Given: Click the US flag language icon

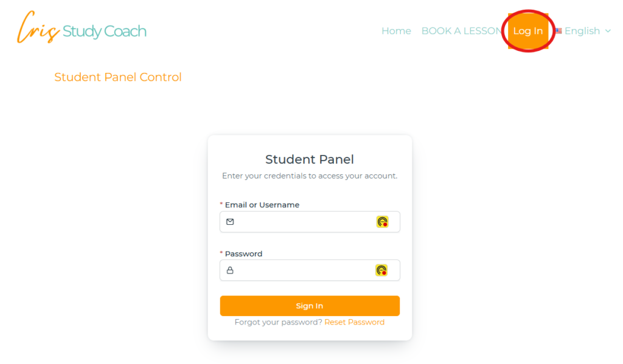Looking at the screenshot, I should [x=559, y=31].
